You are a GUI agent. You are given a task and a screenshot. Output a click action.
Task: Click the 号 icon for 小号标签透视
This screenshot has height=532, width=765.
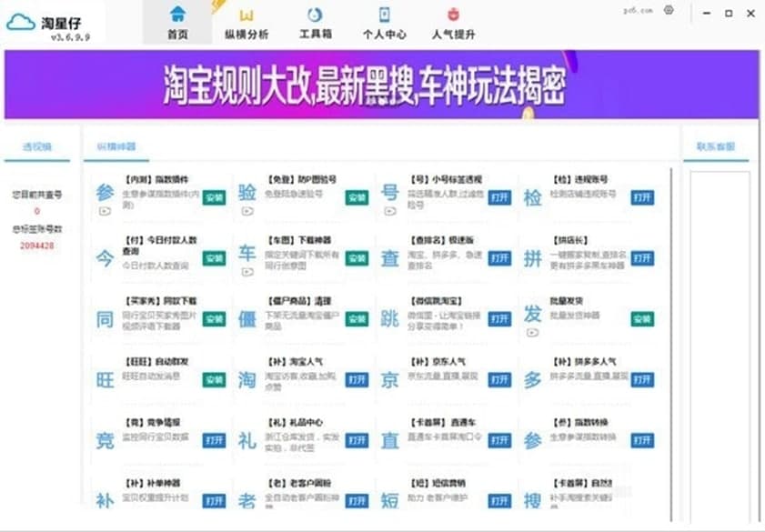(390, 192)
